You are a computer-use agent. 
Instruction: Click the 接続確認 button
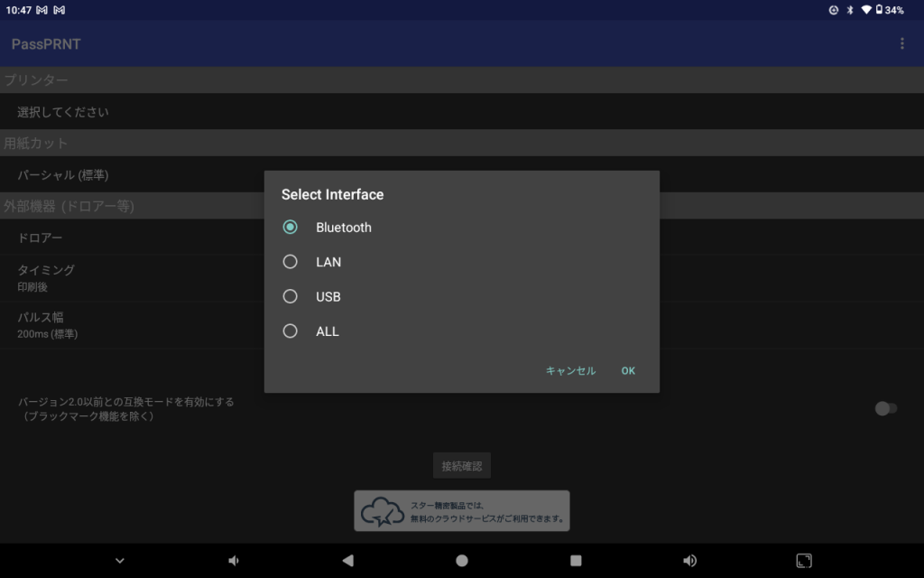tap(461, 466)
